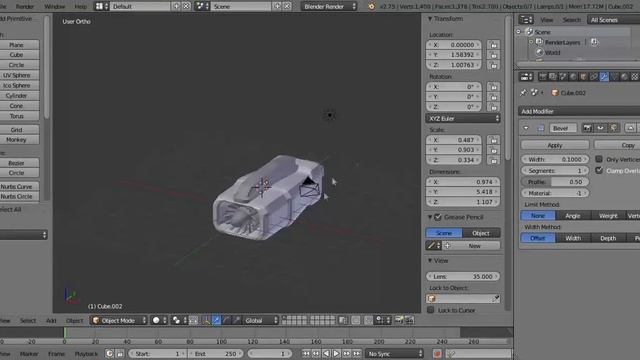
Task: Open the Render menu
Action: pyautogui.click(x=25, y=7)
